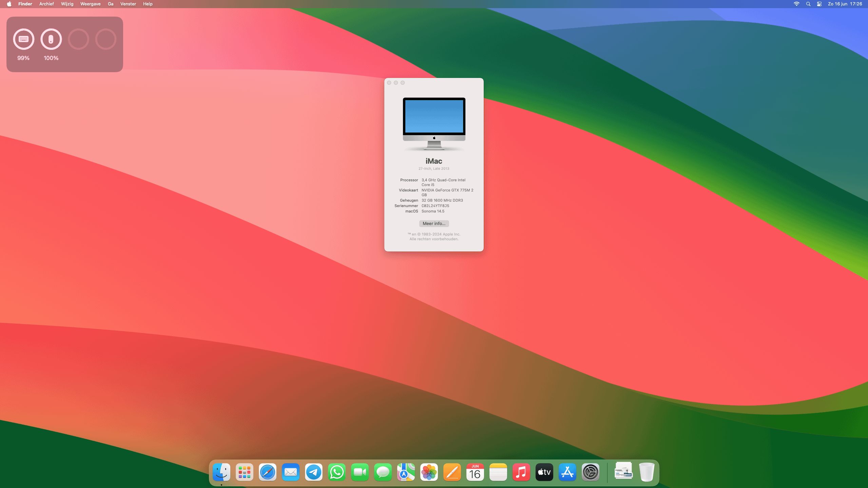Viewport: 868px width, 488px height.
Task: Zoom the iMac info window
Action: click(403, 83)
